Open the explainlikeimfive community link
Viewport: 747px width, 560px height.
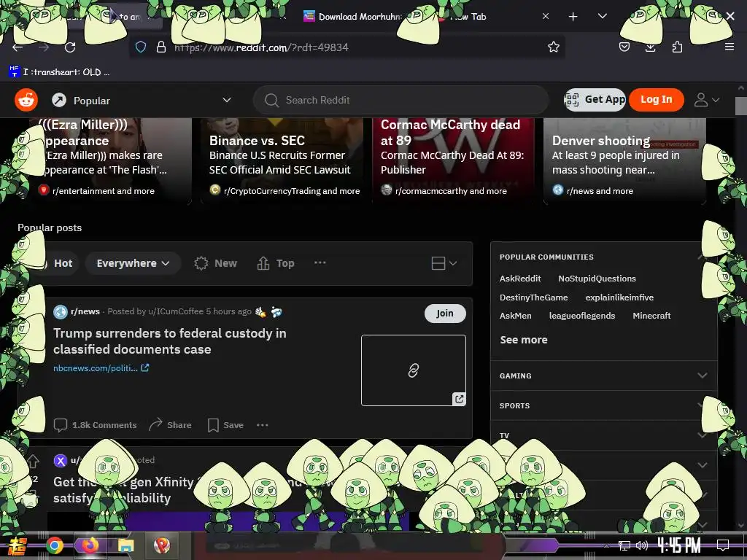pyautogui.click(x=619, y=297)
